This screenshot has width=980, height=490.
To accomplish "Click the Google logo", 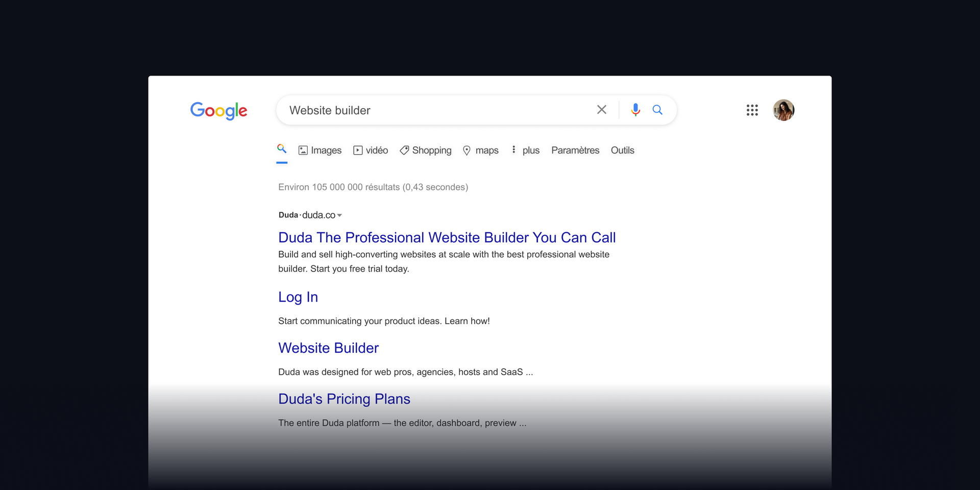I will pos(218,110).
